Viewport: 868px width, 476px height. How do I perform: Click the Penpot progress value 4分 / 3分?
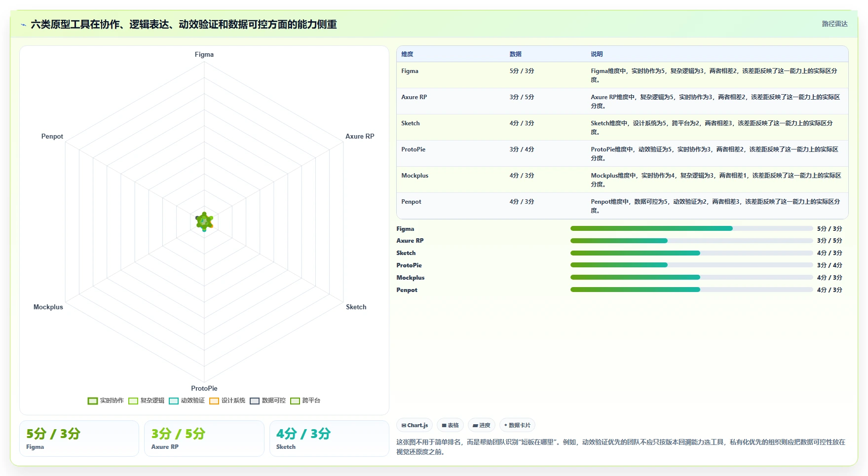point(830,290)
